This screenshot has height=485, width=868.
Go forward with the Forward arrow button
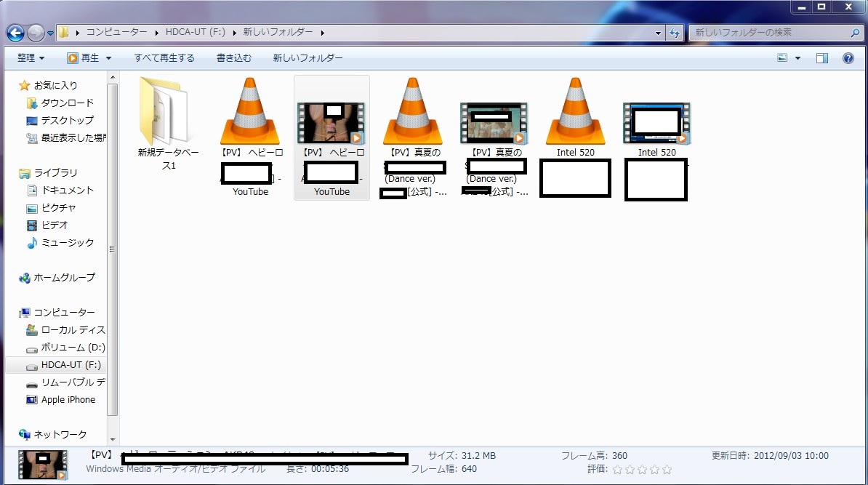[36, 33]
